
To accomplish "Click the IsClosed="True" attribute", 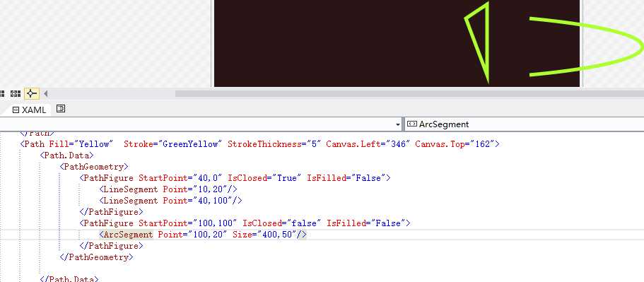I will (264, 178).
